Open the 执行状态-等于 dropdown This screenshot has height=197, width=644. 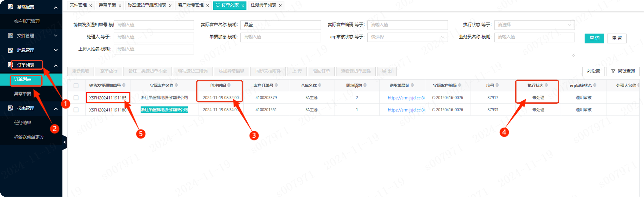click(x=534, y=25)
